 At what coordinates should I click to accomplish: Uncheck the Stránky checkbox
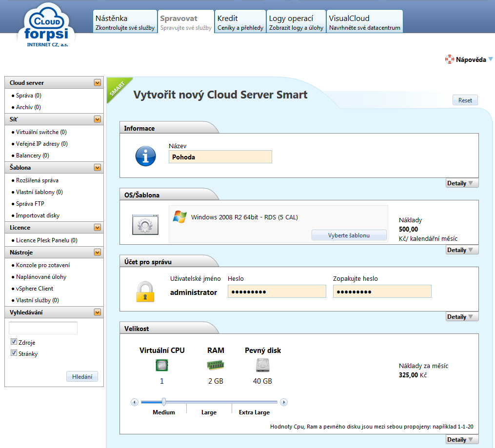click(14, 353)
